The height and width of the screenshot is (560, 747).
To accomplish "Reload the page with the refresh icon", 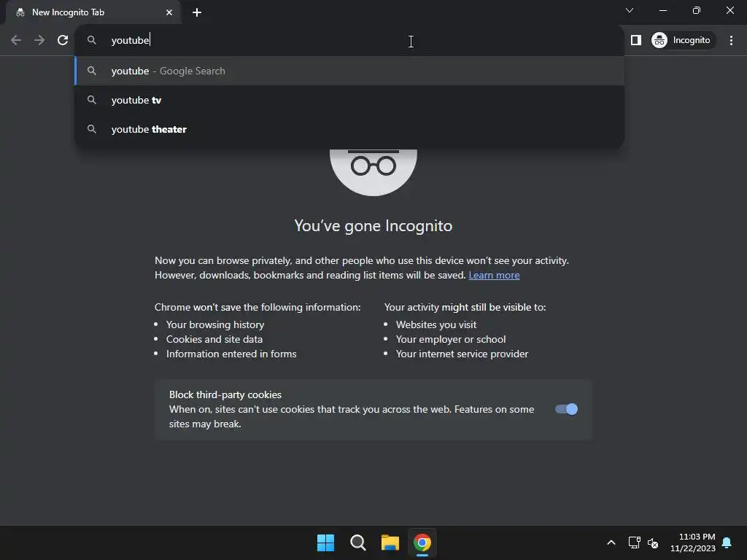I will (63, 40).
